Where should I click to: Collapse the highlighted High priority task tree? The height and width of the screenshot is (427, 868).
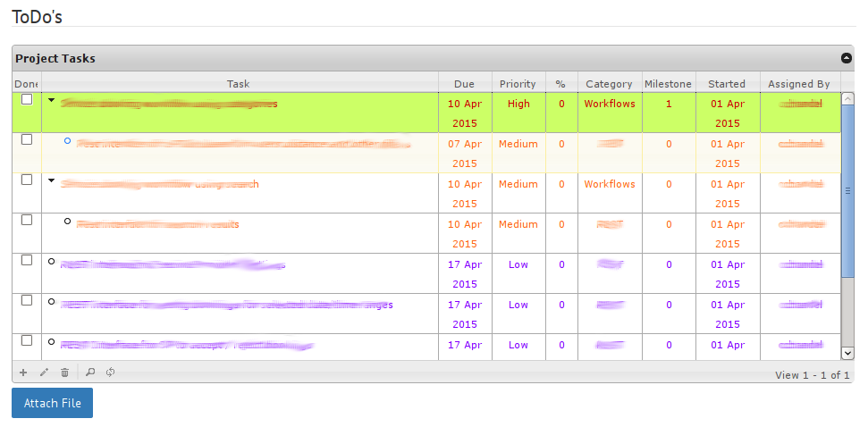point(51,100)
